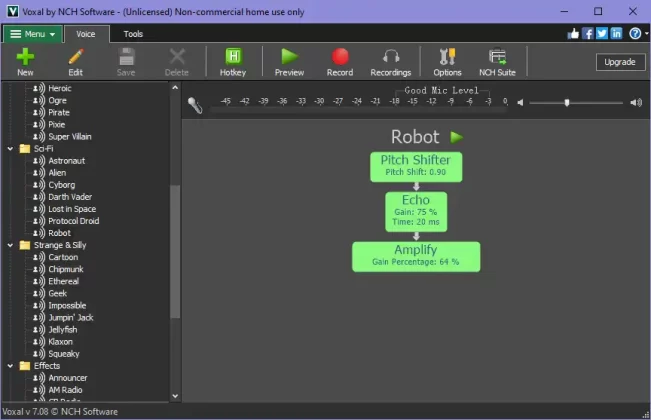Open the Menu dropdown
The image size is (651, 420).
(33, 34)
